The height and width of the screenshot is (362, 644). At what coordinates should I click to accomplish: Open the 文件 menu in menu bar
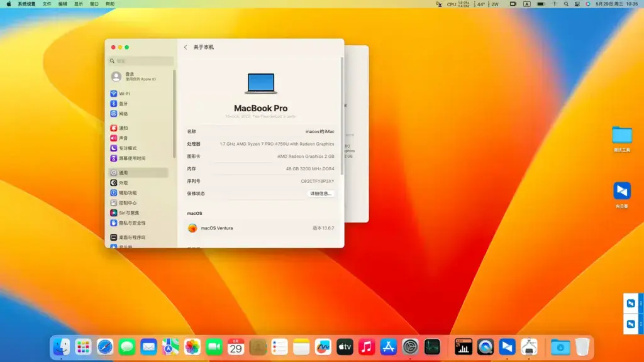[47, 4]
